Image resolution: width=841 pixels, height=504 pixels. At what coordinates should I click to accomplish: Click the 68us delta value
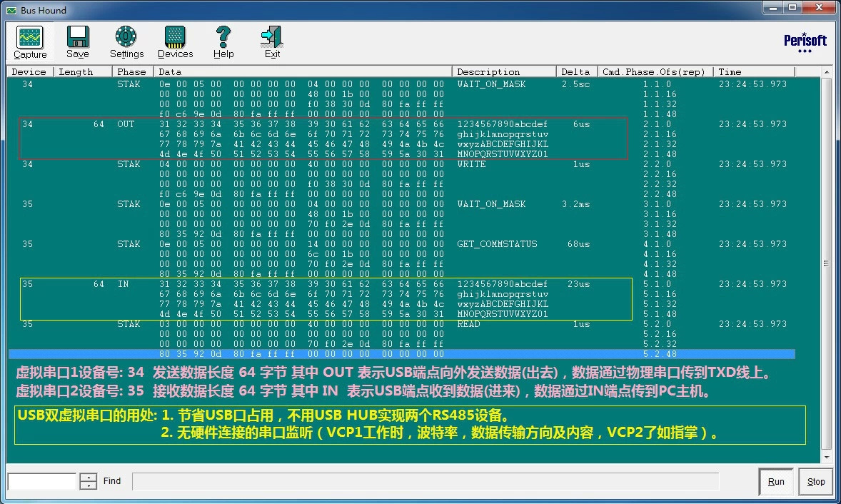579,244
